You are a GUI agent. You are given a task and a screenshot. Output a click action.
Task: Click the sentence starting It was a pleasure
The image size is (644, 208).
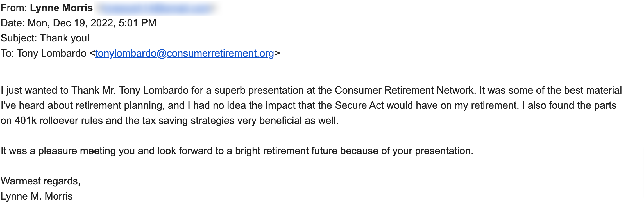coord(237,151)
